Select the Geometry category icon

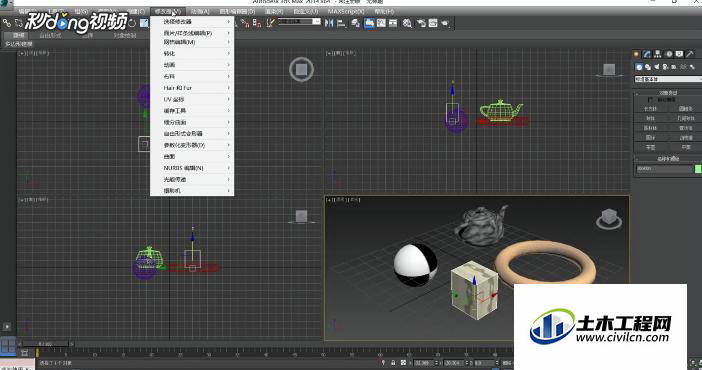639,67
